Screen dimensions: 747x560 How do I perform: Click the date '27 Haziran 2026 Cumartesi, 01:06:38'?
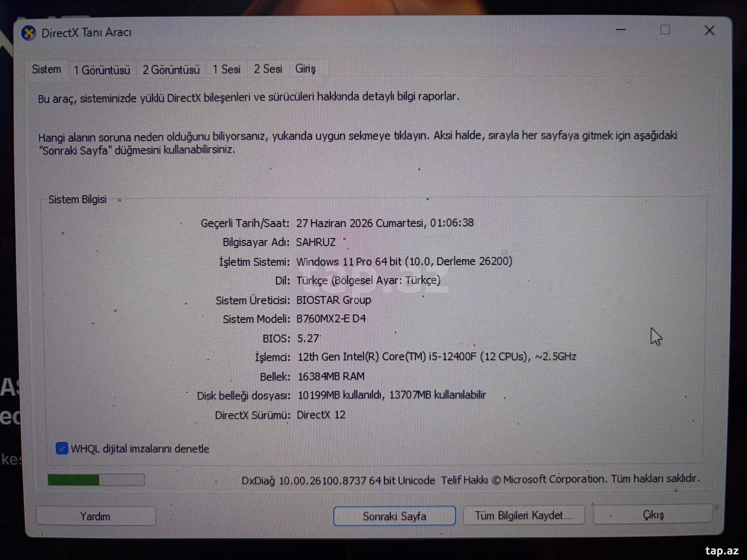pos(385,223)
